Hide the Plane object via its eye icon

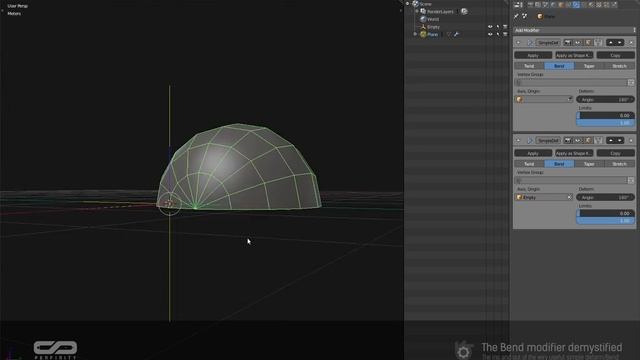pos(490,34)
